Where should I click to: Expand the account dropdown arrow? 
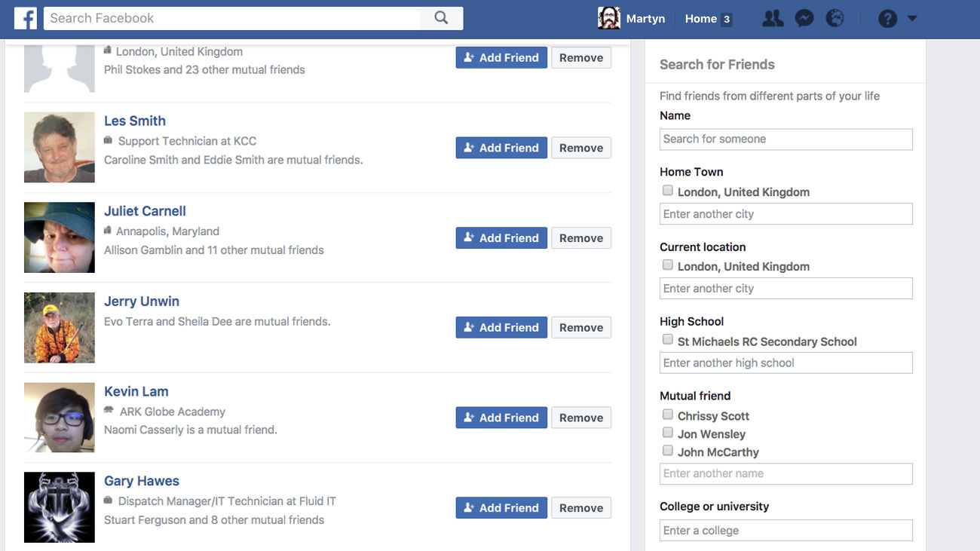pyautogui.click(x=912, y=19)
